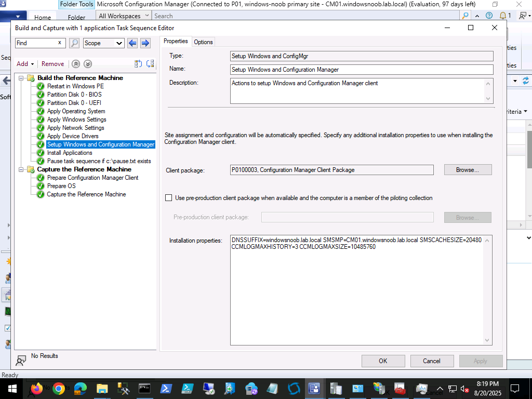Click the collapse-all tree icon

point(138,64)
